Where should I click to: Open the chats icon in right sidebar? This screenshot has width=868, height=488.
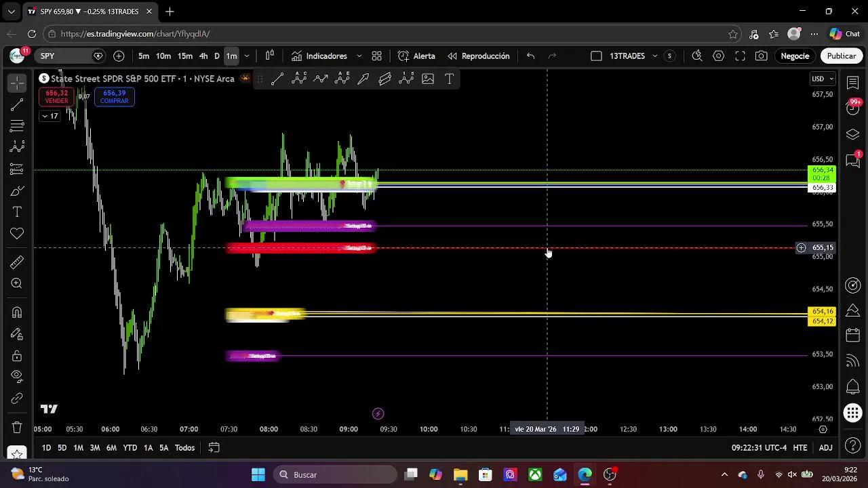point(853,160)
